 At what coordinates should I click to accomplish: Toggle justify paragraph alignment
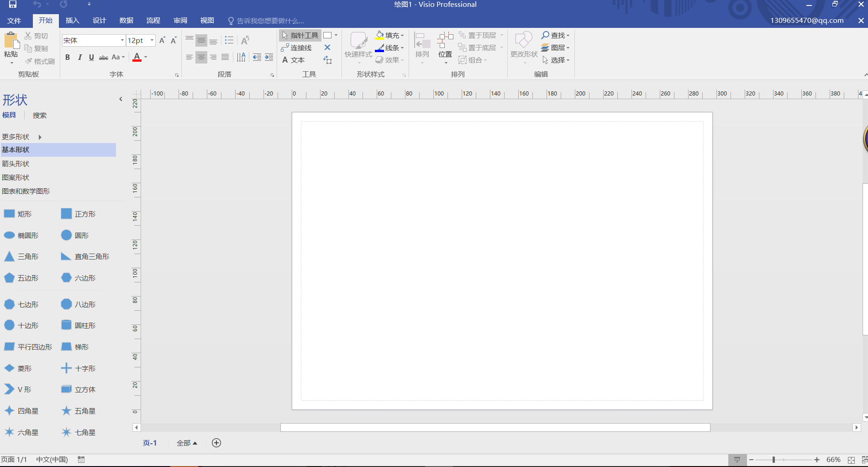pyautogui.click(x=225, y=57)
